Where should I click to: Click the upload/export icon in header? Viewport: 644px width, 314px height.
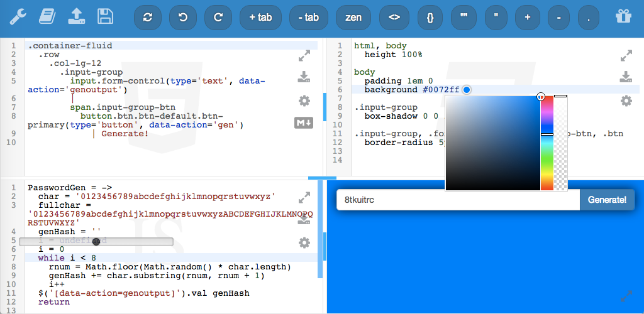77,16
